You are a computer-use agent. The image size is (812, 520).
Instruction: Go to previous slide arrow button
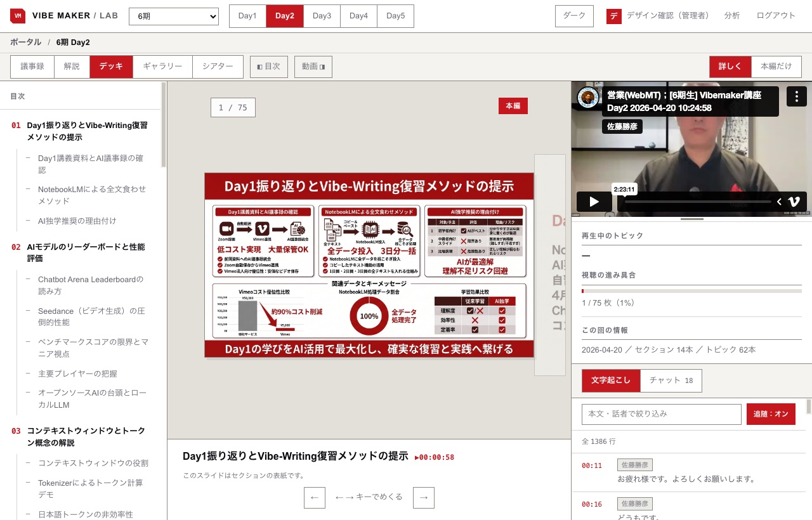(x=315, y=497)
